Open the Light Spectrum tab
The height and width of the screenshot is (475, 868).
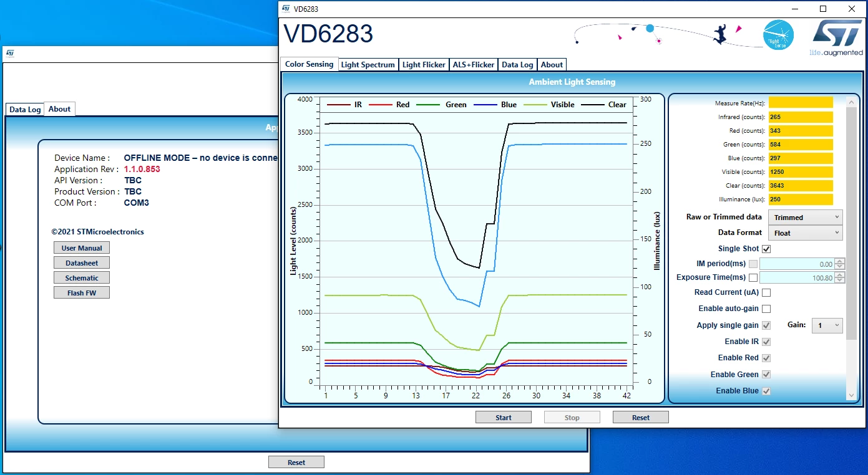click(x=368, y=64)
